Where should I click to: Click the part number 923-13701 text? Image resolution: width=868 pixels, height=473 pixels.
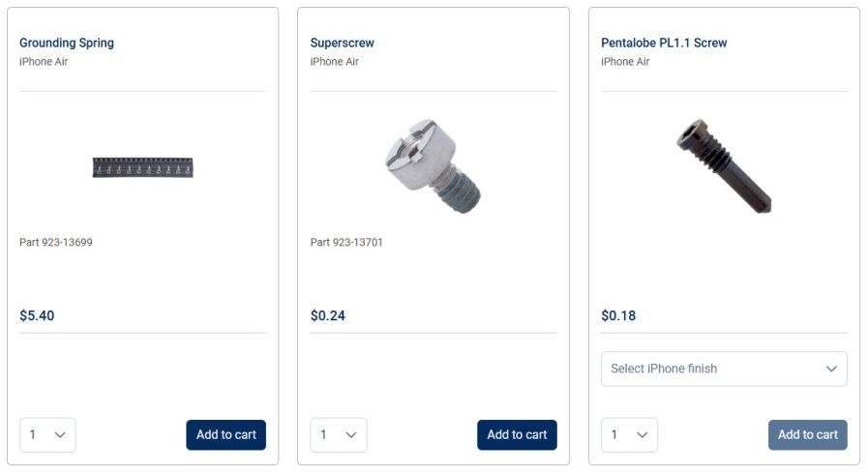pyautogui.click(x=346, y=242)
